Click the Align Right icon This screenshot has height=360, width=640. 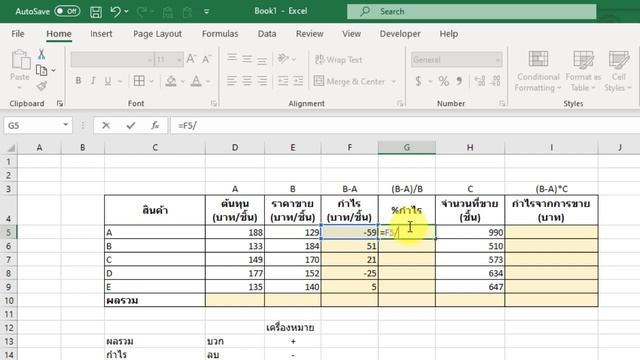[262, 81]
